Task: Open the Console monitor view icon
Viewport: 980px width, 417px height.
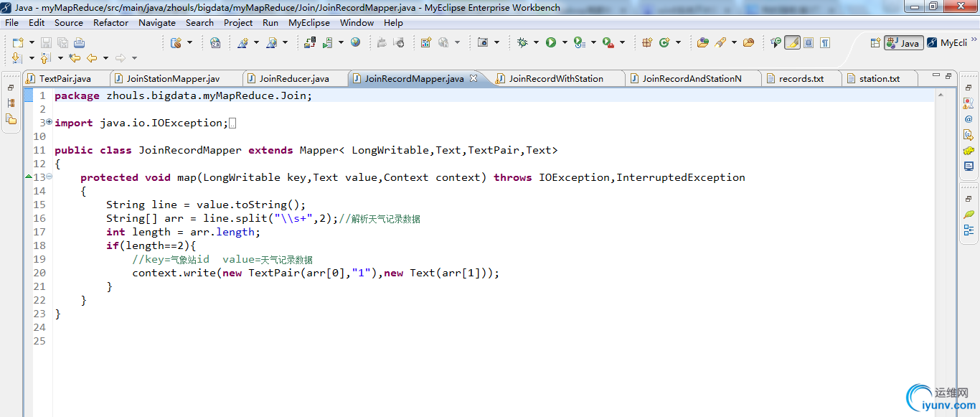Action: coord(969,167)
